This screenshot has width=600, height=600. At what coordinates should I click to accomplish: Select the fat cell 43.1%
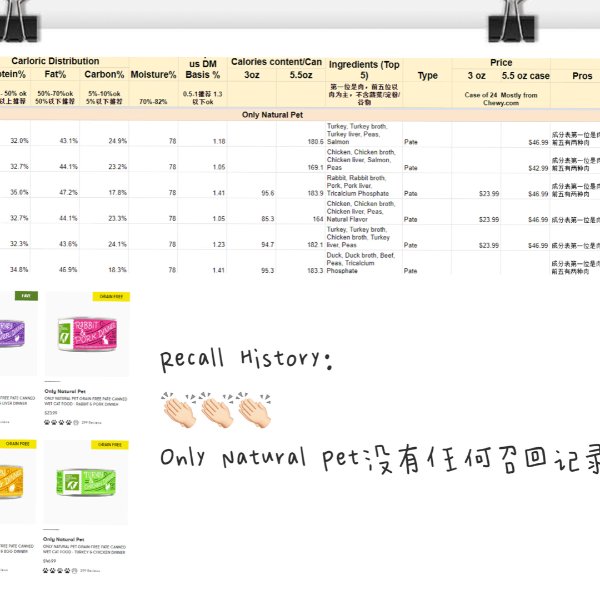pyautogui.click(x=55, y=134)
